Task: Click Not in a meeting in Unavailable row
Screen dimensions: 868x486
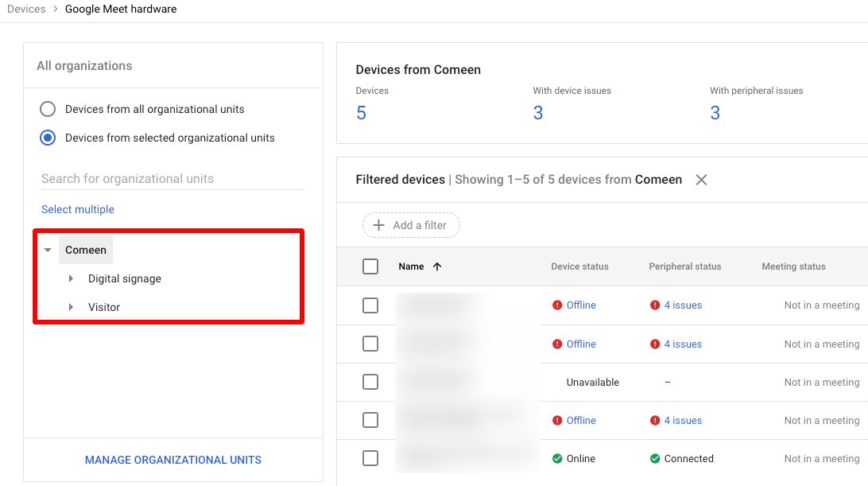Action: point(822,383)
